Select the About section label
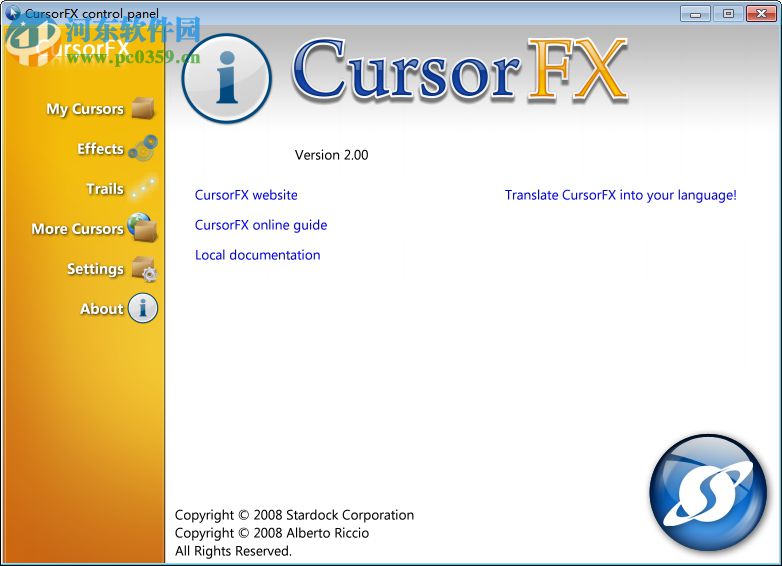Screen dimensions: 782x566 [102, 309]
